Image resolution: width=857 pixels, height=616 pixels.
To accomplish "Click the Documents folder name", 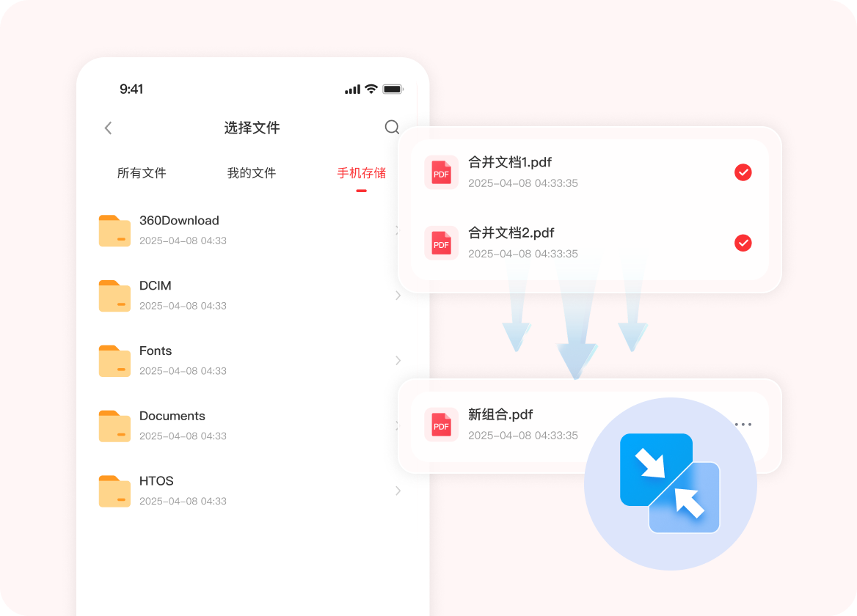I will (172, 416).
